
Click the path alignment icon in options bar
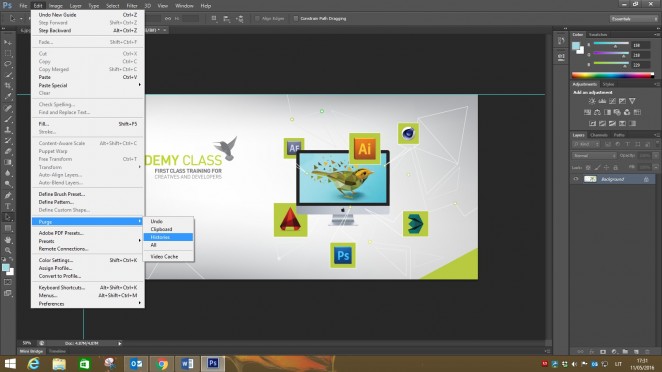[227, 19]
